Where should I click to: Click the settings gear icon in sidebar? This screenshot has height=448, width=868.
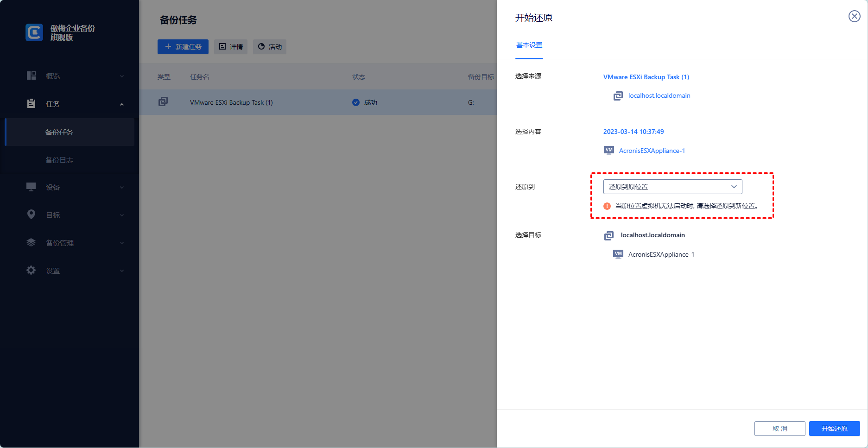coord(31,270)
